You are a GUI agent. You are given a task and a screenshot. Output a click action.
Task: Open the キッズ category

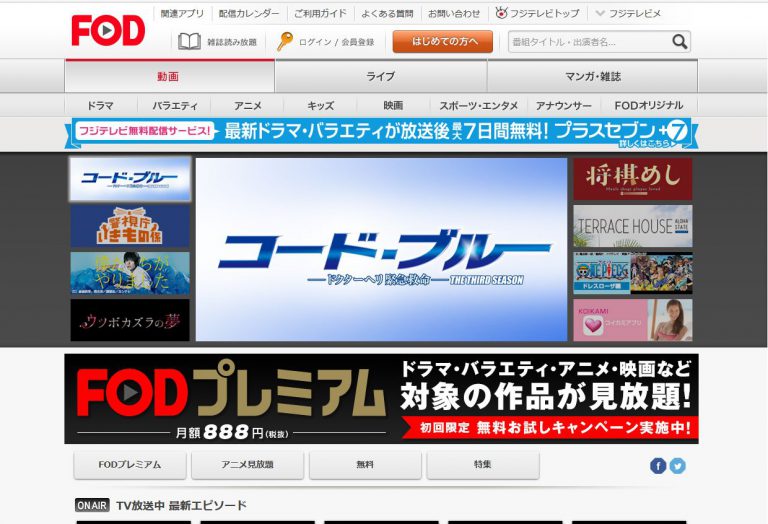320,105
